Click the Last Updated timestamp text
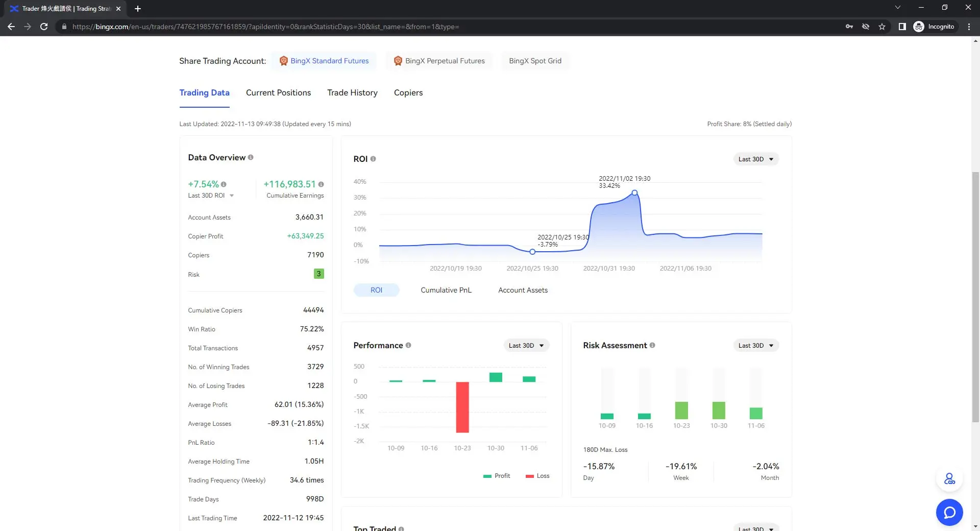This screenshot has width=980, height=531. pos(265,124)
